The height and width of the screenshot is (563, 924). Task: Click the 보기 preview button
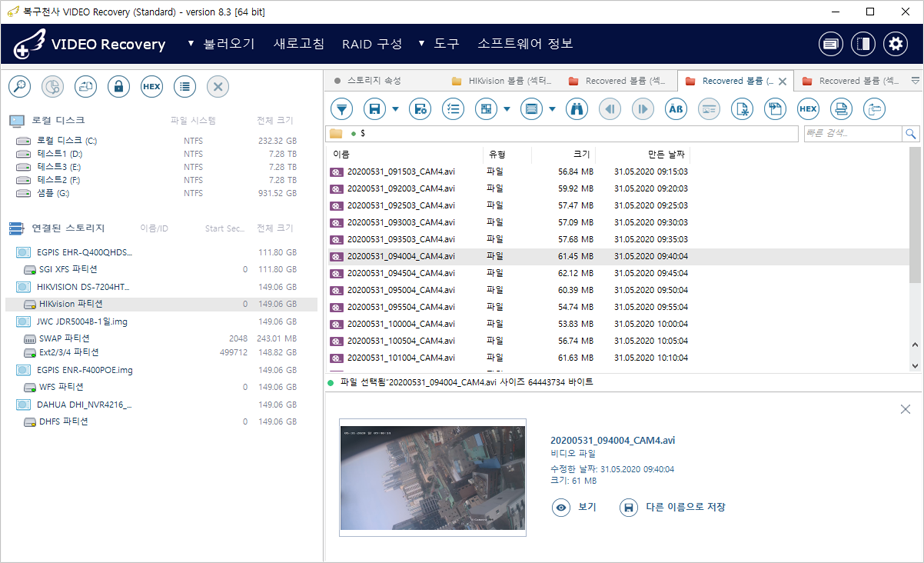point(575,507)
